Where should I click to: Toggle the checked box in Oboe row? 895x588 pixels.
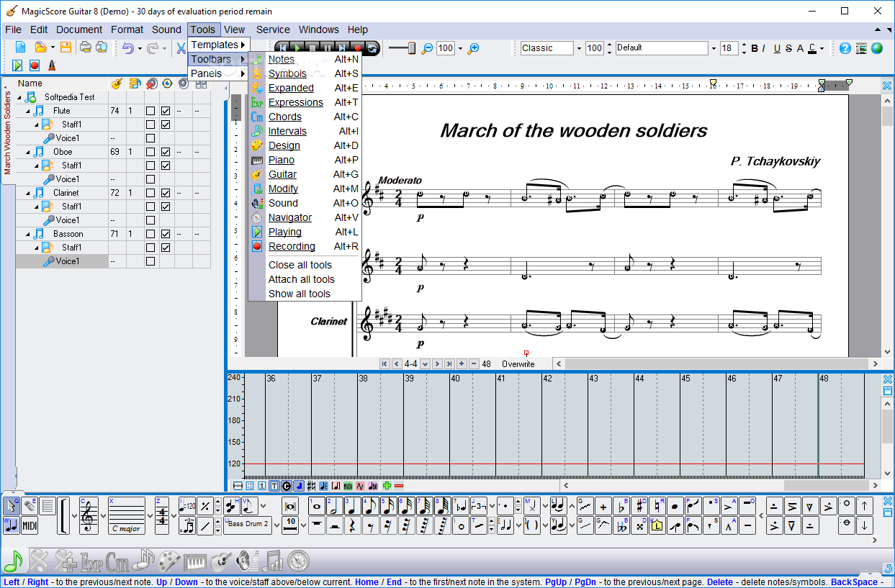point(166,152)
